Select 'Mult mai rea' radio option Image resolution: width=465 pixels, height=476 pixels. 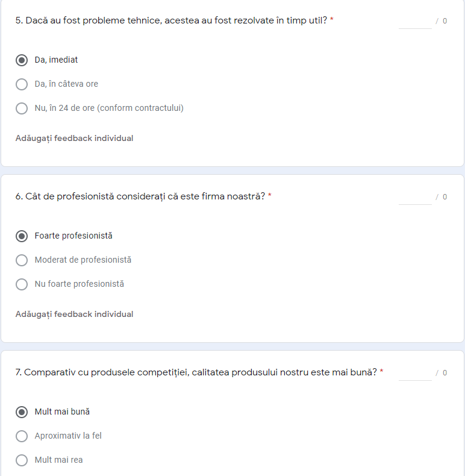coord(22,460)
